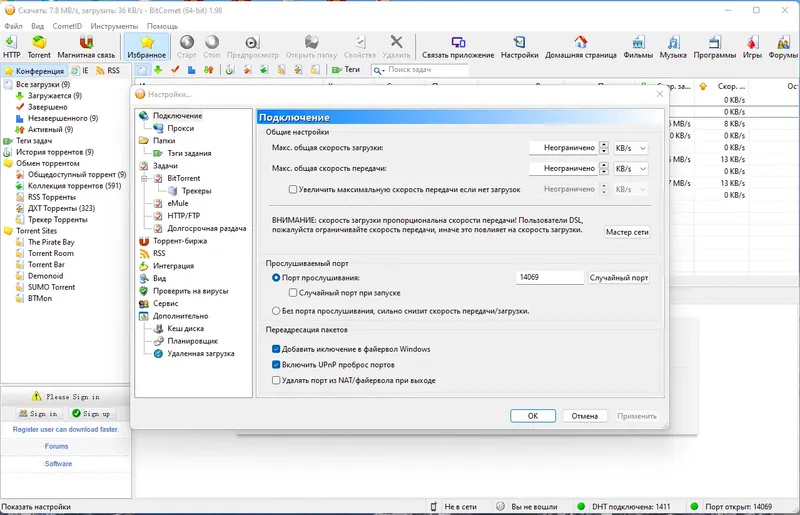Toggle Удалять порт из NAT/файервола checkbox
The height and width of the screenshot is (515, 800).
[x=276, y=380]
